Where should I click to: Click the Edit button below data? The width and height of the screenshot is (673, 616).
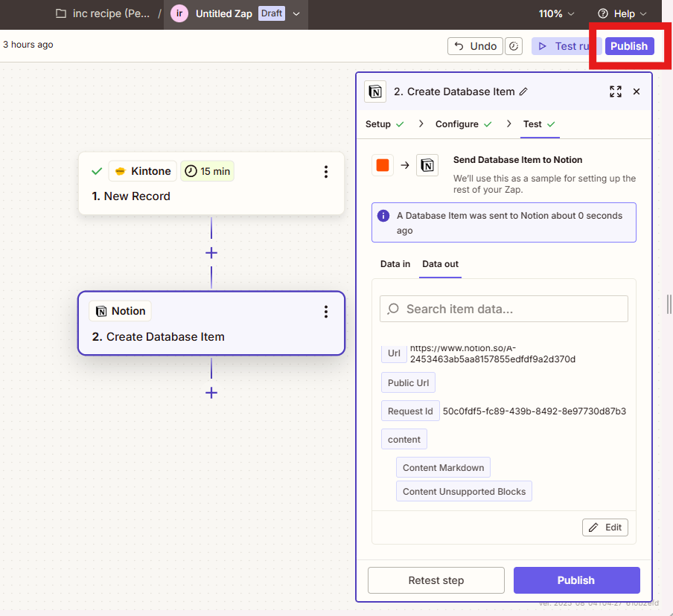coord(605,527)
